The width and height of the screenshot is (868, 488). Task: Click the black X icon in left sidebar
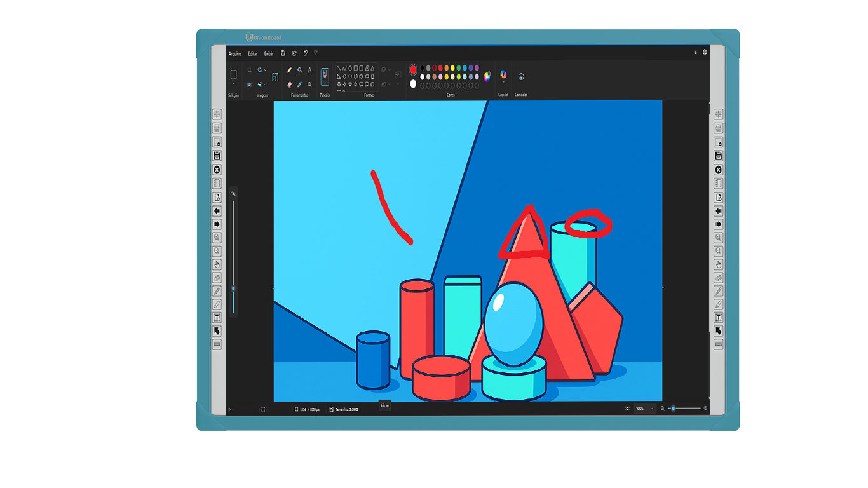[217, 170]
